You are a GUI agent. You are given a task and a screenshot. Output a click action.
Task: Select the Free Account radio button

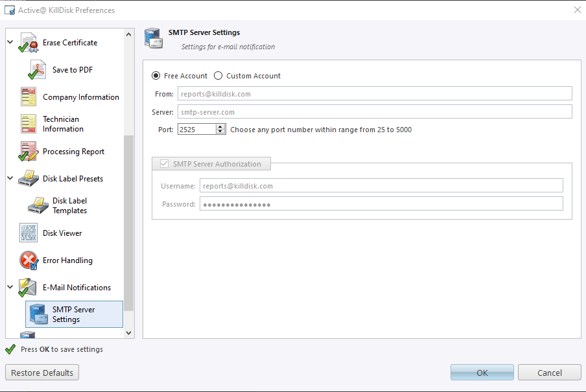coord(156,75)
